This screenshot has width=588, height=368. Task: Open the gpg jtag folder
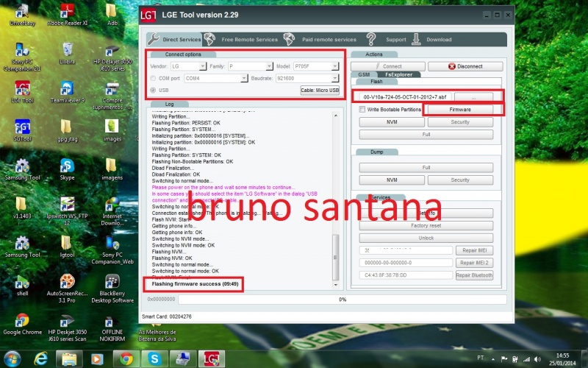pos(67,130)
